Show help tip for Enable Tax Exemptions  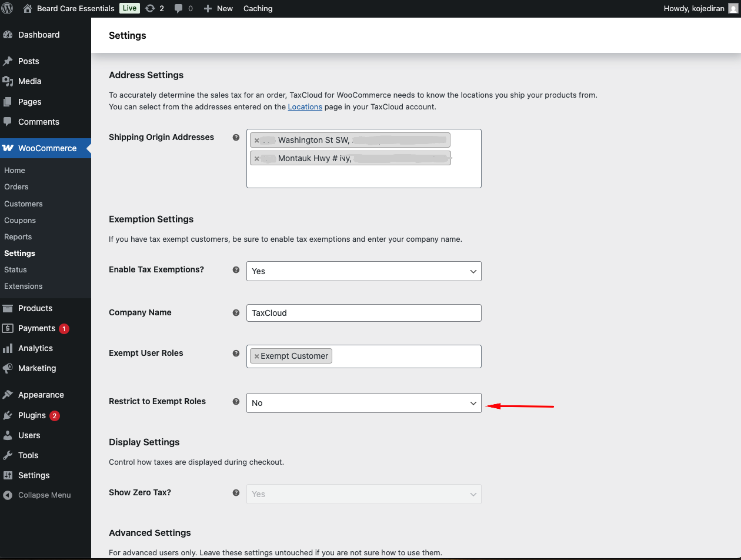(236, 269)
